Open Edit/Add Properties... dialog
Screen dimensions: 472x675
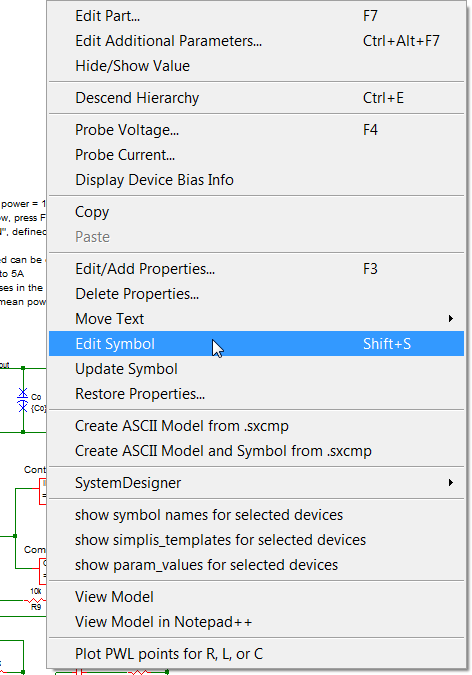256,269
